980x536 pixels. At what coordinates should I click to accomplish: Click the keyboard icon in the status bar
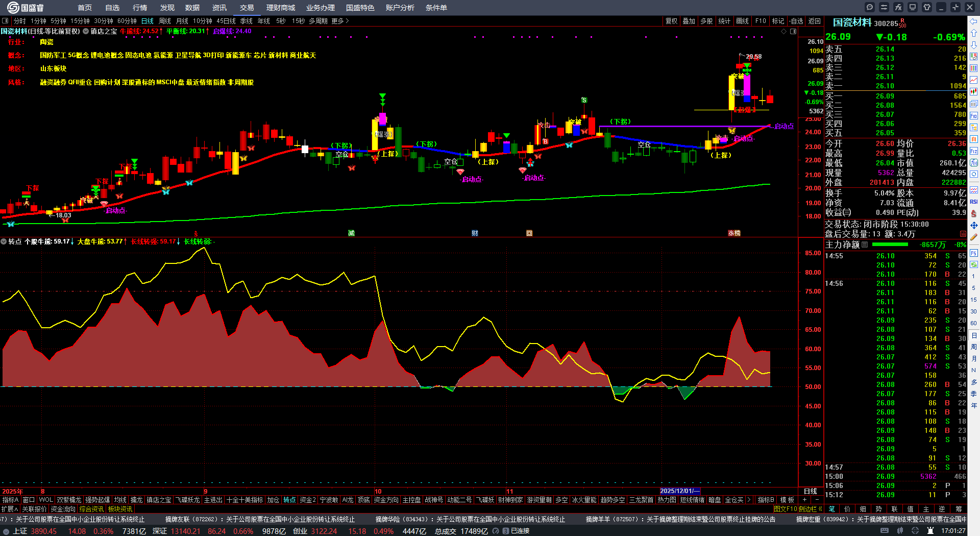pos(885,531)
